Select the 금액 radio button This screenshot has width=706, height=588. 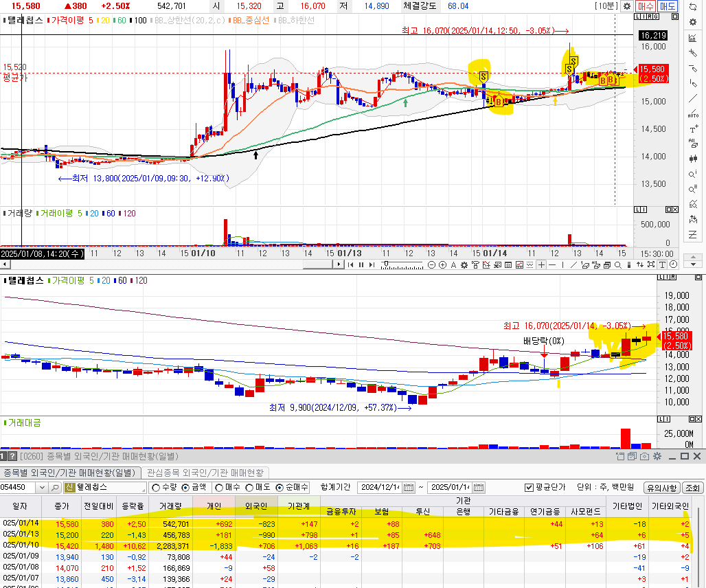[x=185, y=488]
